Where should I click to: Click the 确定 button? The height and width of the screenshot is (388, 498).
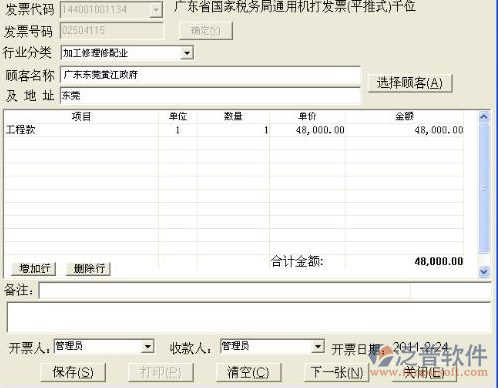point(206,31)
